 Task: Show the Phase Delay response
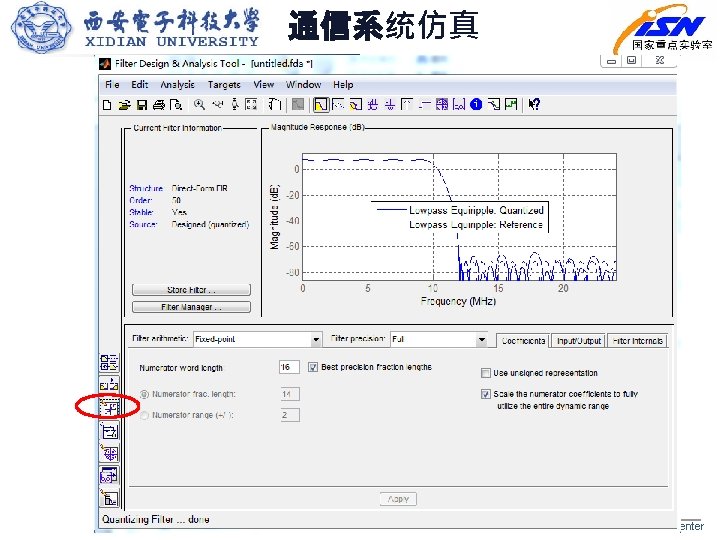(x=390, y=105)
